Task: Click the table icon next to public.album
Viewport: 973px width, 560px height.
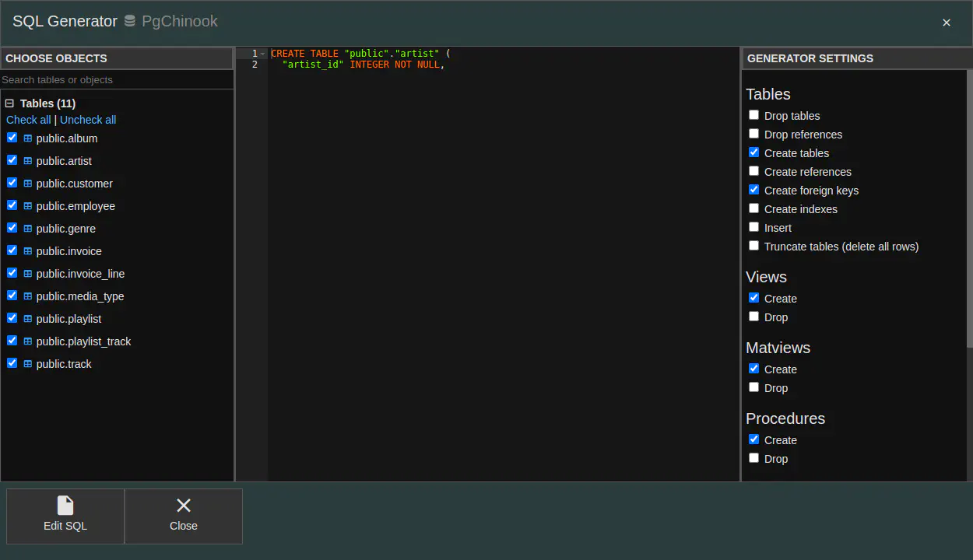Action: (x=28, y=138)
